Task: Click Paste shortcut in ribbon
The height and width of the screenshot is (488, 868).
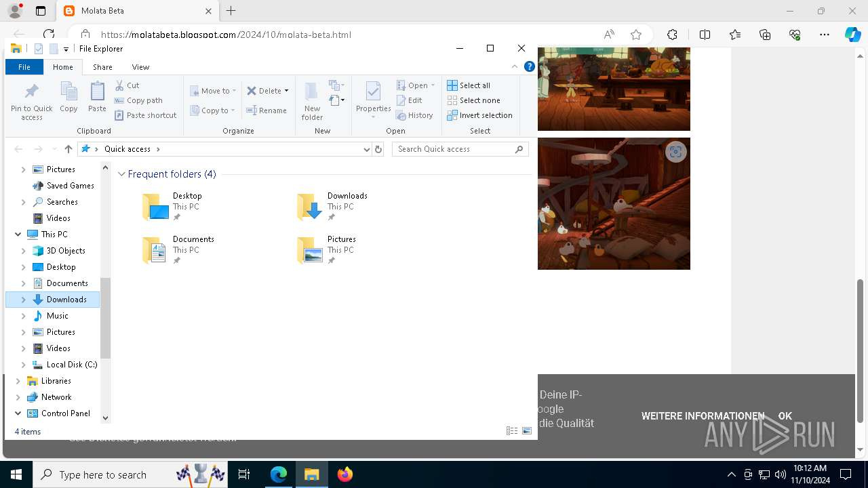Action: [x=145, y=115]
